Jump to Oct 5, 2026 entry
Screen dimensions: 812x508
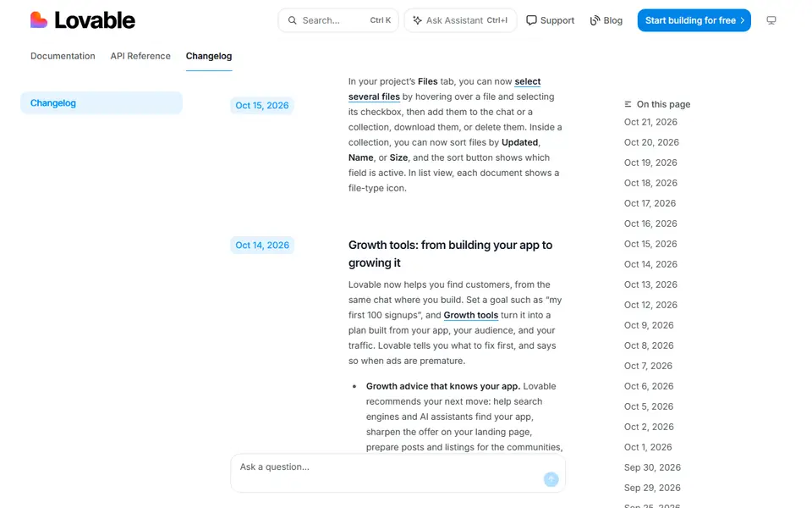(649, 406)
